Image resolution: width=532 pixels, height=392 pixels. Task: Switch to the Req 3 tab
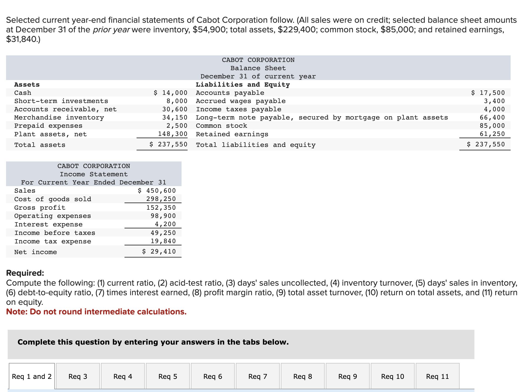(x=78, y=376)
